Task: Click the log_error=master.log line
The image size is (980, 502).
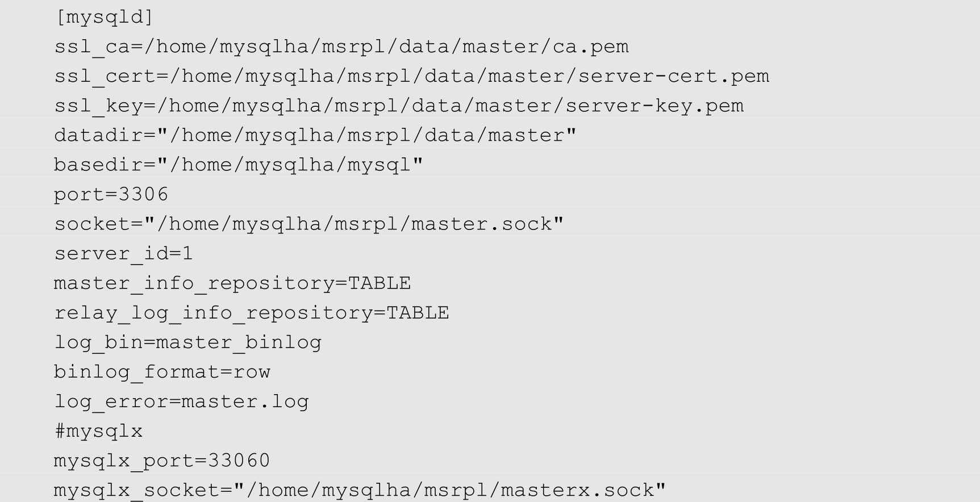Action: tap(182, 401)
